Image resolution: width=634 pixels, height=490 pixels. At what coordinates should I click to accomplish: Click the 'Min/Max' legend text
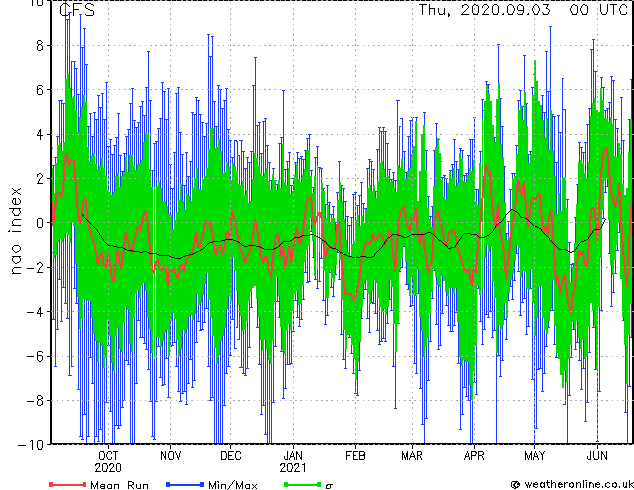point(232,485)
